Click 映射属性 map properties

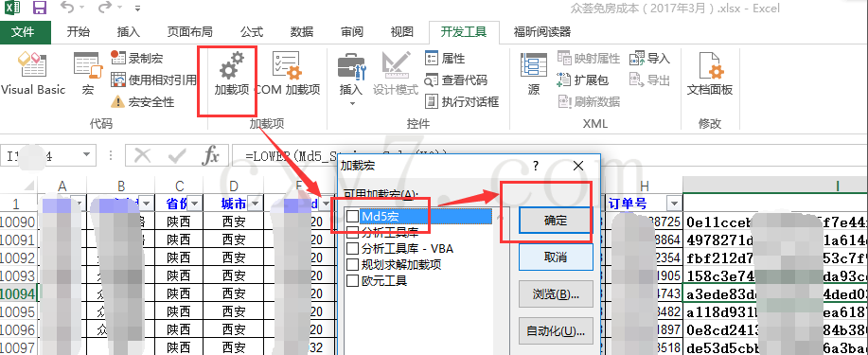pyautogui.click(x=589, y=58)
